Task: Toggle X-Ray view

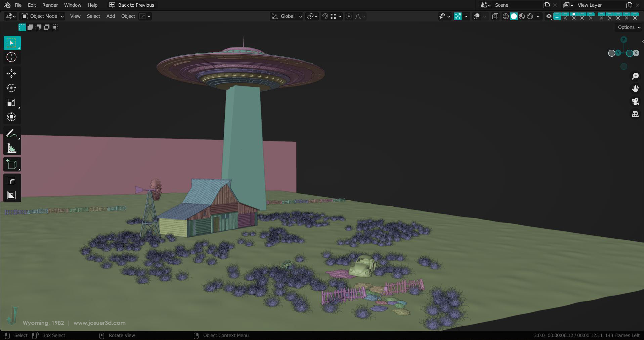Action: 495,16
